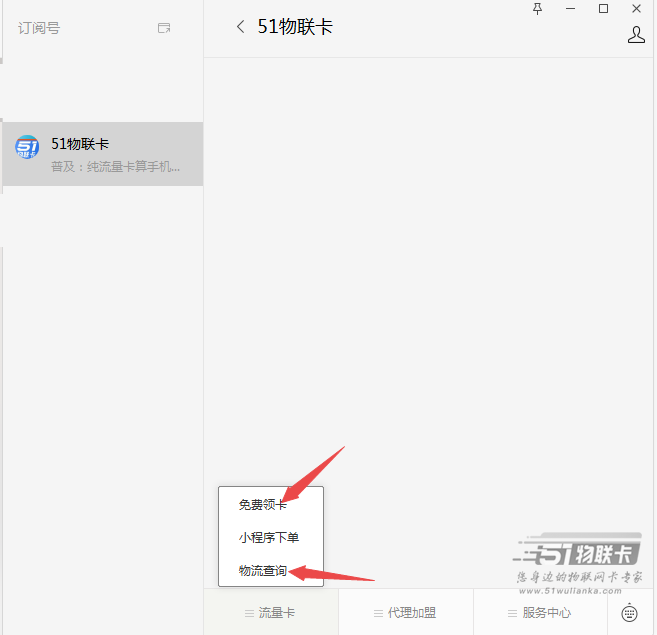
Task: Open the account profile icon
Action: (x=636, y=35)
